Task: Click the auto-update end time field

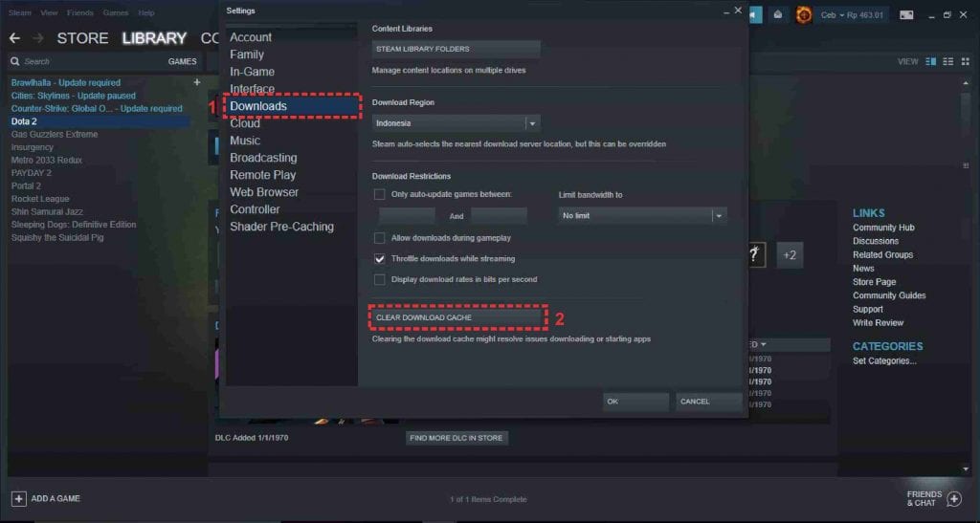Action: [499, 216]
